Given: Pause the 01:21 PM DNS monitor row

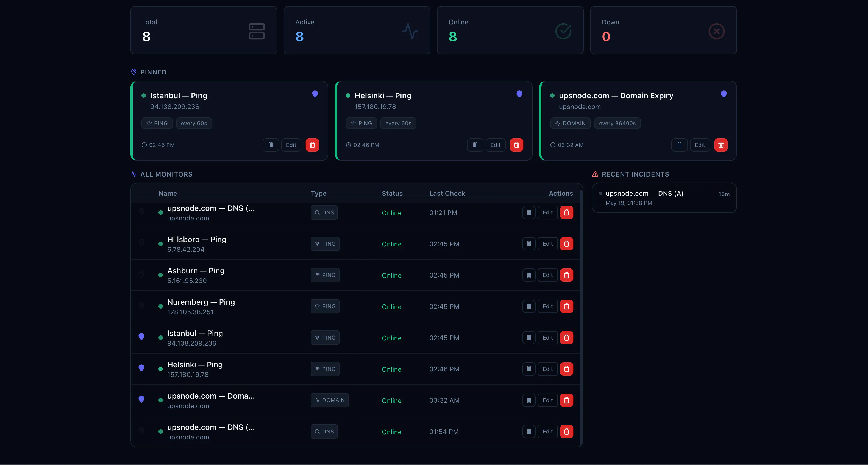Looking at the screenshot, I should 529,212.
